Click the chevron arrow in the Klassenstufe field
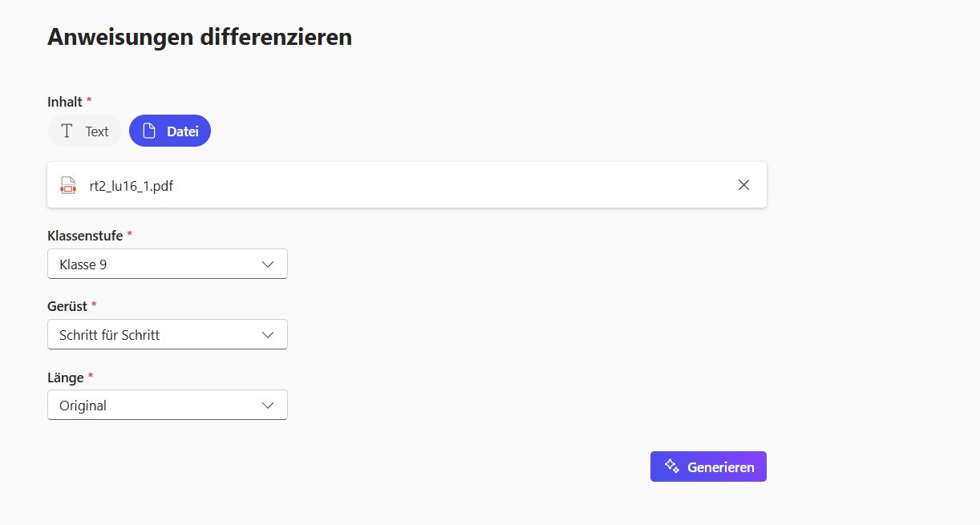The height and width of the screenshot is (525, 980). (269, 264)
